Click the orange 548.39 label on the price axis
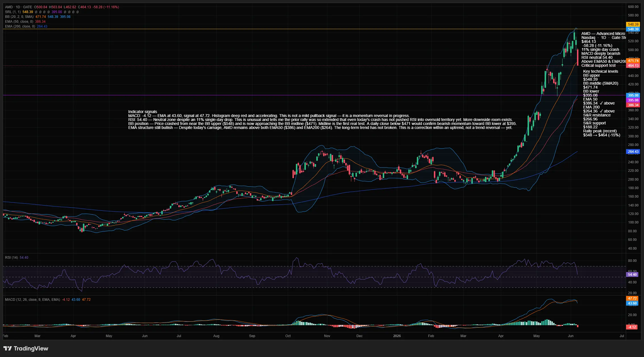The width and height of the screenshot is (644, 357). [633, 24]
